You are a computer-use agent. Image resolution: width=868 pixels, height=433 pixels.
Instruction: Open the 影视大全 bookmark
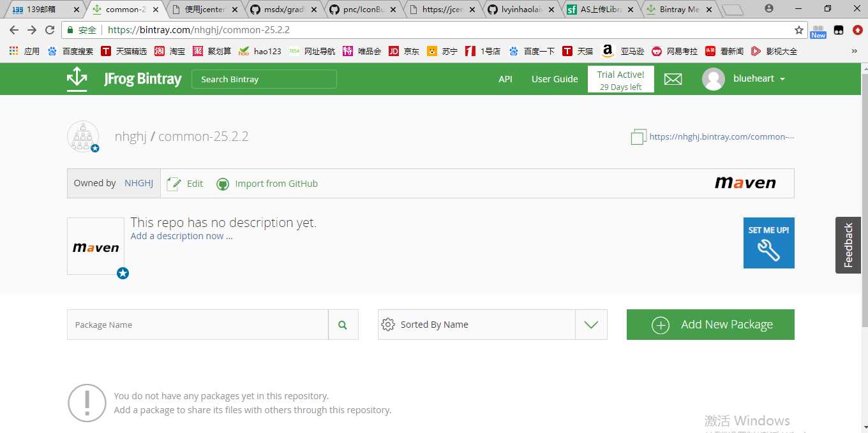(x=774, y=51)
